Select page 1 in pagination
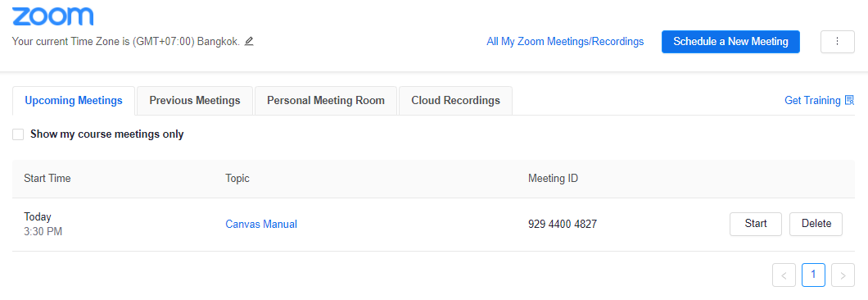 (x=813, y=275)
